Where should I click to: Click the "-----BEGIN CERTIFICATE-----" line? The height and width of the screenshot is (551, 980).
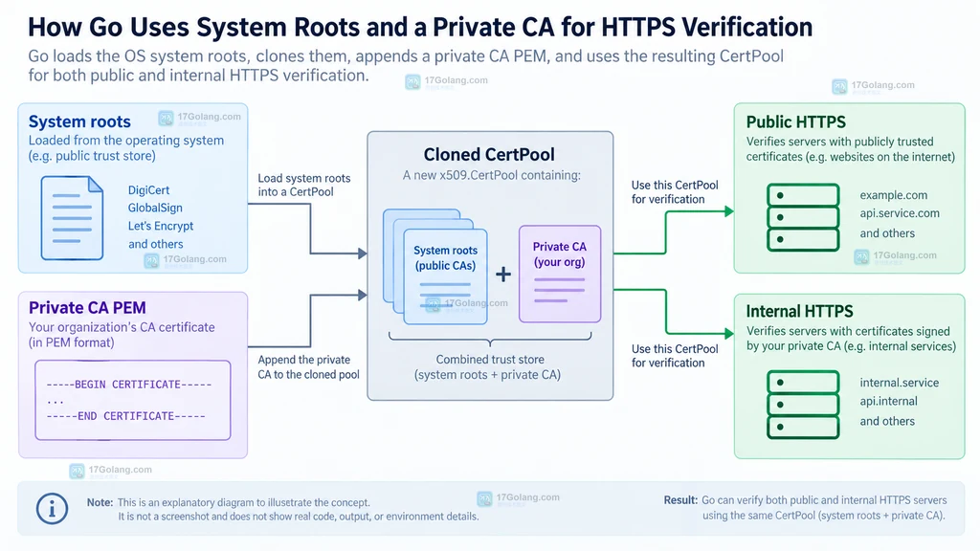click(129, 385)
